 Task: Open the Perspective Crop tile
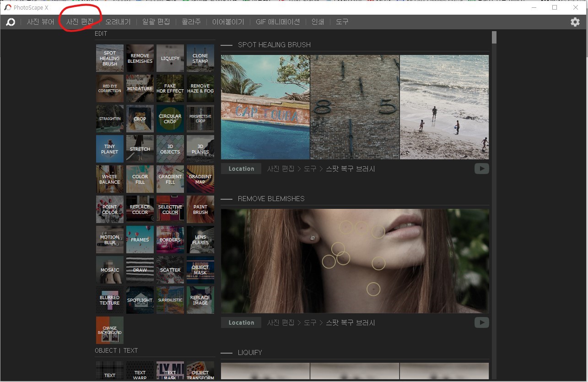(200, 119)
